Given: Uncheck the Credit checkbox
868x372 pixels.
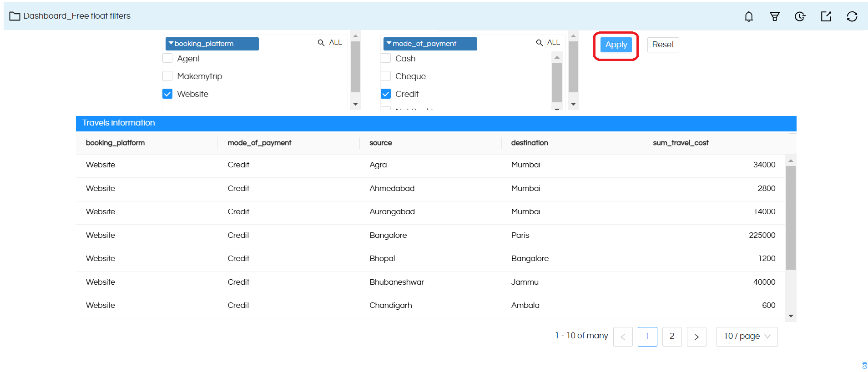Looking at the screenshot, I should (386, 94).
